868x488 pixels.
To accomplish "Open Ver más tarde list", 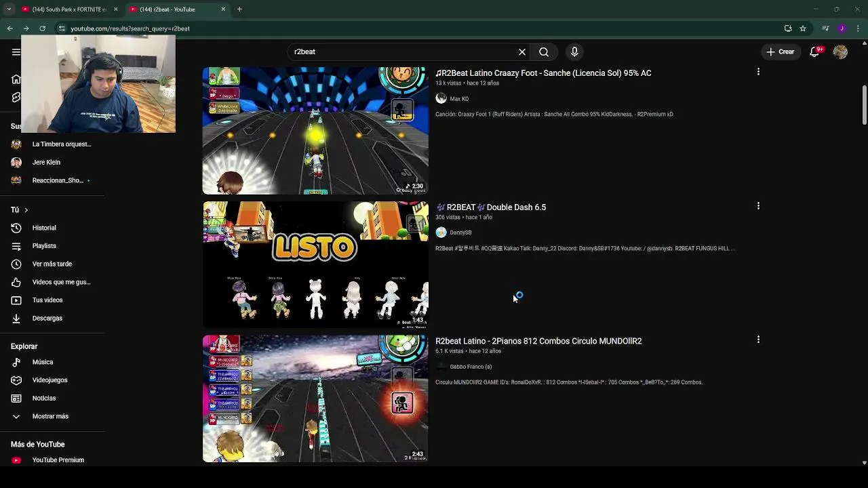I will pos(52,264).
